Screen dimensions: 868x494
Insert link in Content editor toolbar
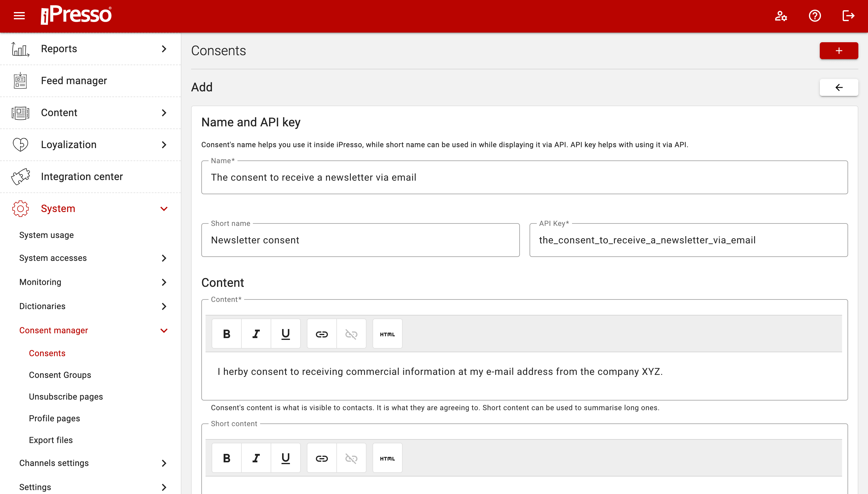[x=321, y=334]
